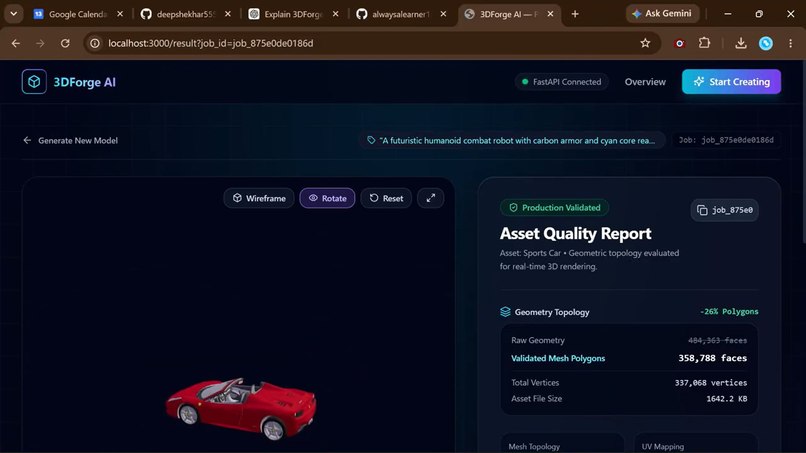Image resolution: width=806 pixels, height=453 pixels.
Task: Close the active 3DForge AI tab
Action: [551, 14]
